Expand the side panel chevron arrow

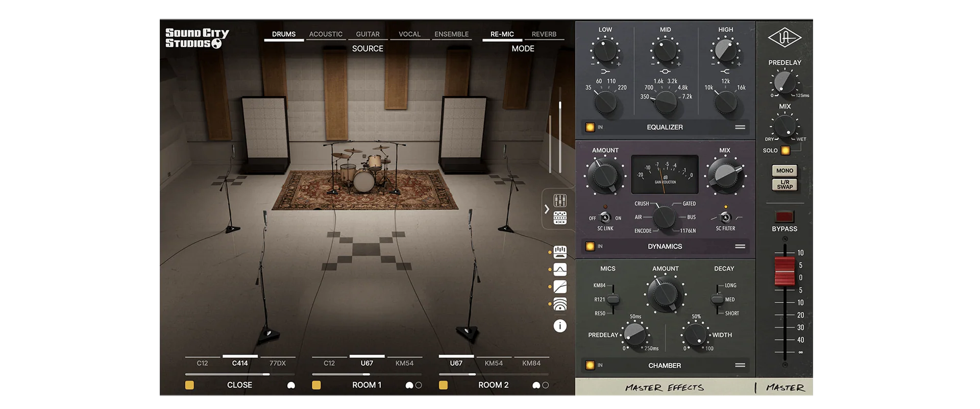547,209
